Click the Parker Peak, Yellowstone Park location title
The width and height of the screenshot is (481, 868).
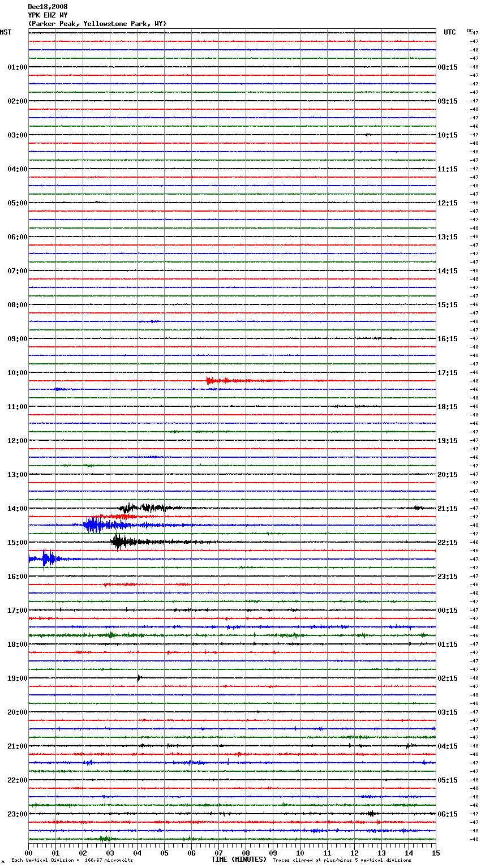coord(97,24)
